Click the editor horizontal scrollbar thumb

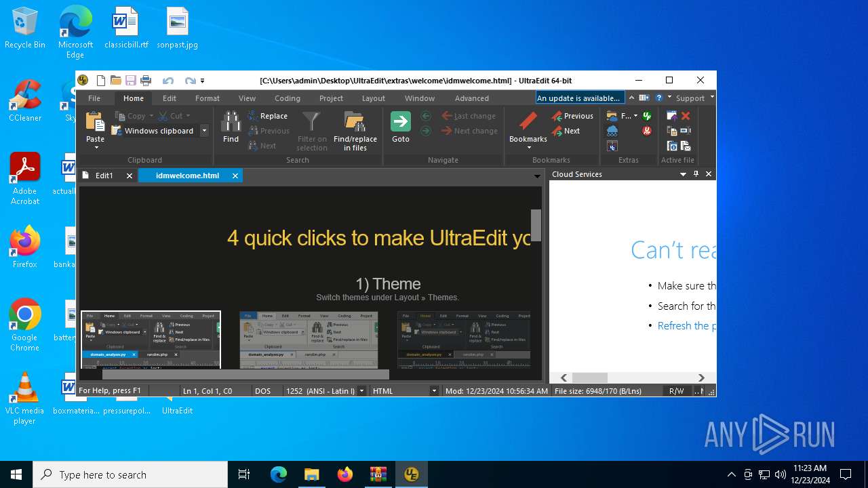point(245,374)
